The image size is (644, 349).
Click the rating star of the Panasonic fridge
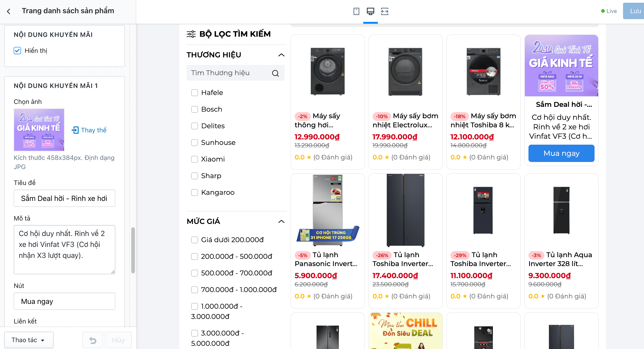click(309, 296)
